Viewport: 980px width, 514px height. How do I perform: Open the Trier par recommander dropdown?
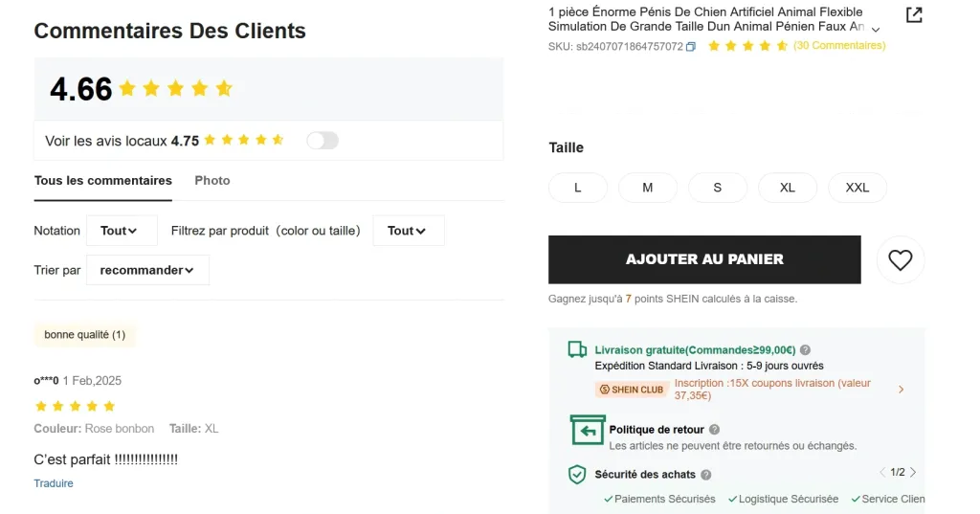[147, 270]
